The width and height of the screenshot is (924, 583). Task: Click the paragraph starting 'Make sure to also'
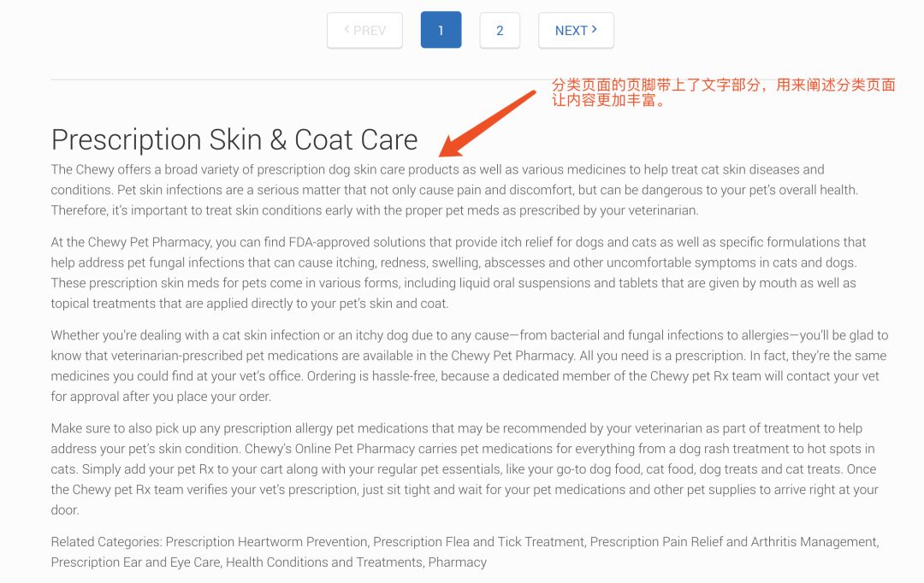465,468
